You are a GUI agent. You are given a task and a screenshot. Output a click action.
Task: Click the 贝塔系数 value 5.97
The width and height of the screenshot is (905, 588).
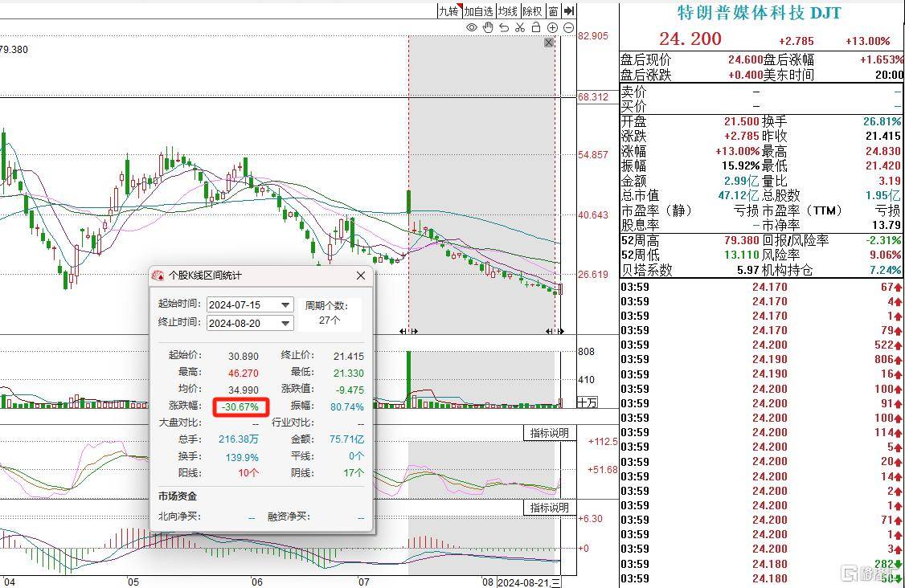748,270
